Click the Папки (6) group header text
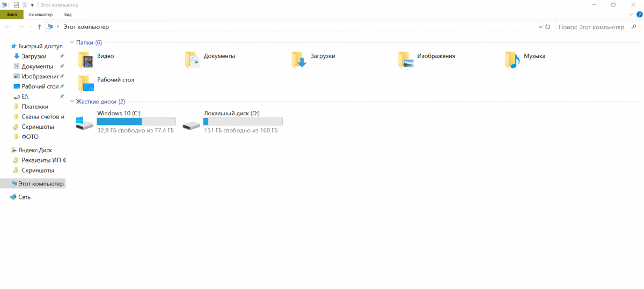 pyautogui.click(x=89, y=42)
